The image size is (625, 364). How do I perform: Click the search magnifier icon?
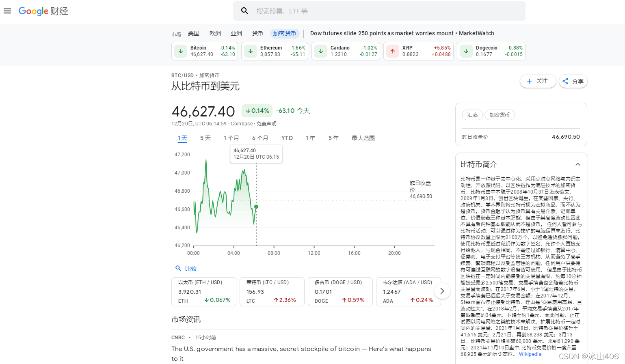244,11
